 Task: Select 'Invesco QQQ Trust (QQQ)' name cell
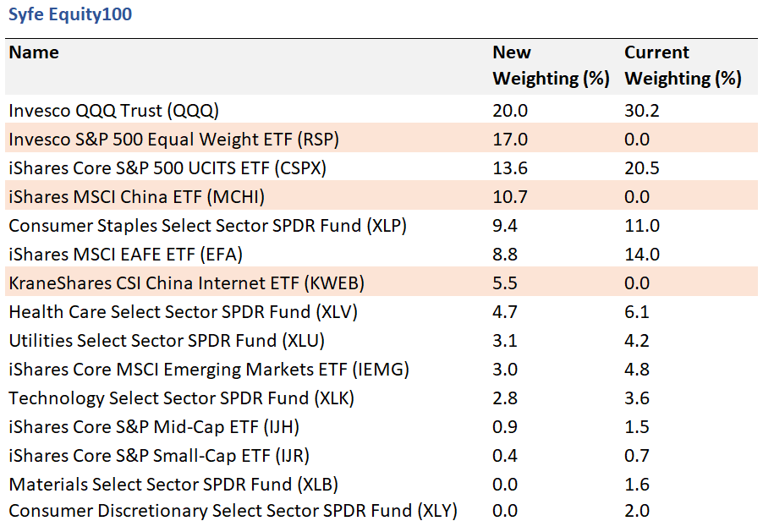coord(113,111)
